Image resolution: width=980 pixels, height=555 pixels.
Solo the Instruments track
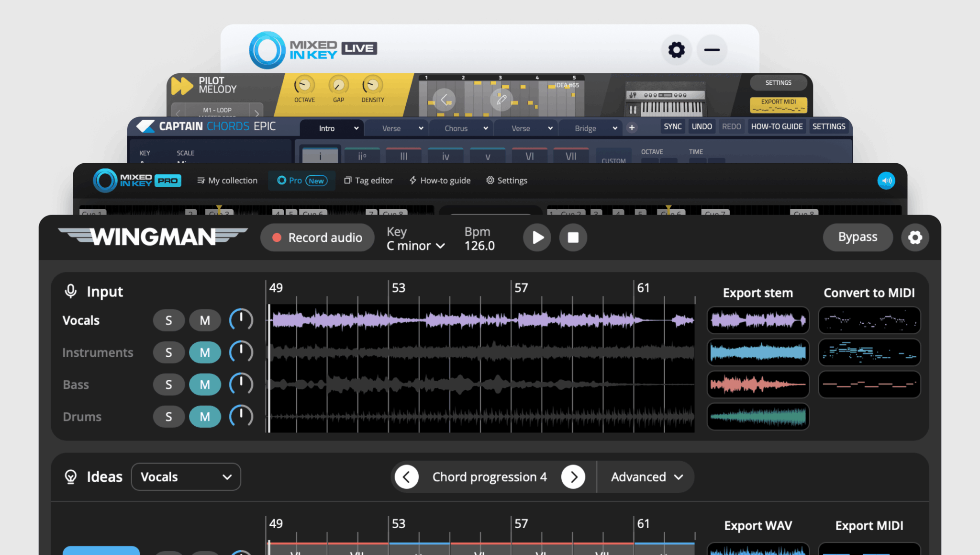tap(168, 352)
